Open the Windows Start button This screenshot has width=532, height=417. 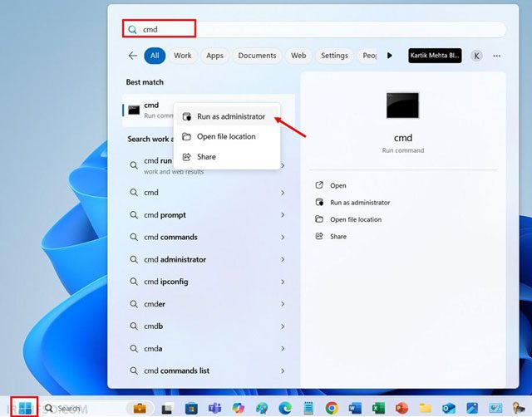click(x=25, y=408)
